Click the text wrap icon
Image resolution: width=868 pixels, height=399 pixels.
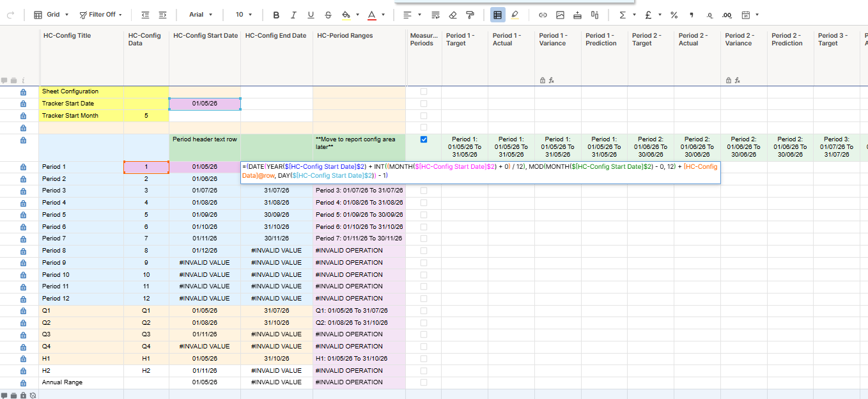click(435, 15)
